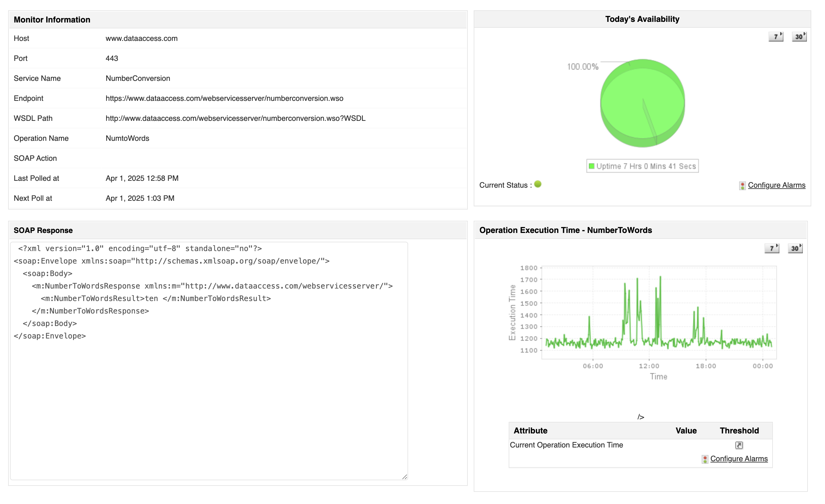This screenshot has height=504, width=825.
Task: Click the green Current Status indicator
Action: (x=538, y=184)
